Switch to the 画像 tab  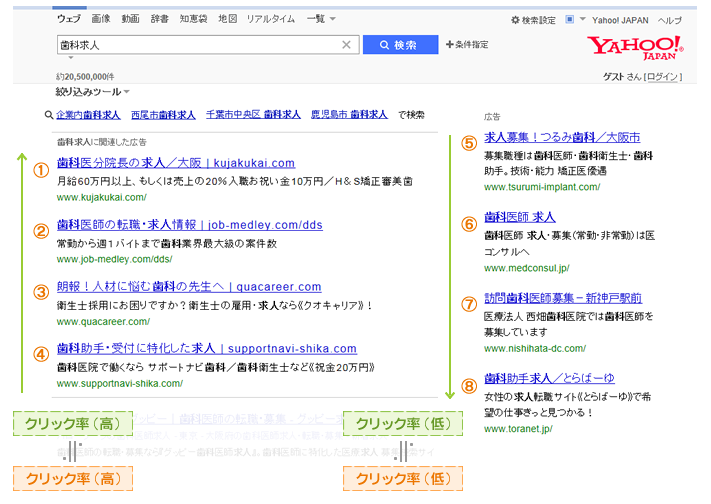click(x=101, y=19)
